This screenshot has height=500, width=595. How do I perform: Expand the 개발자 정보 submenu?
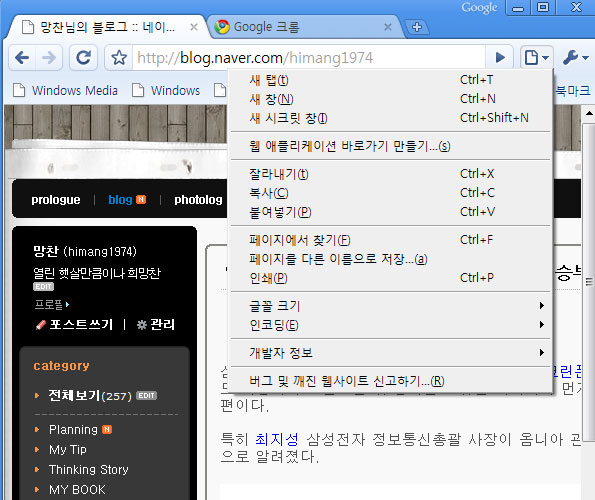pos(390,353)
